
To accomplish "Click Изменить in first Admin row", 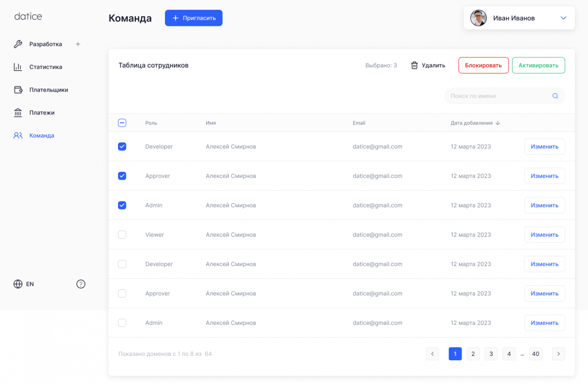I will click(545, 205).
